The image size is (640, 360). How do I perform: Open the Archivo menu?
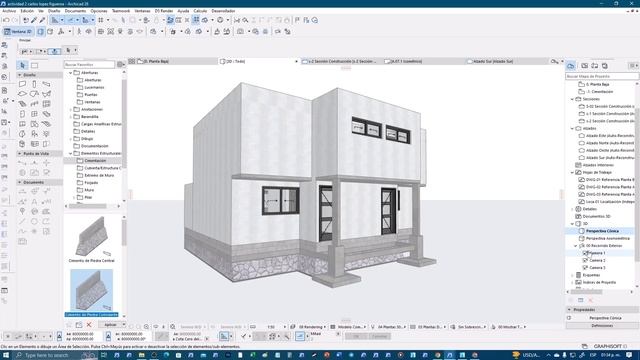point(9,11)
